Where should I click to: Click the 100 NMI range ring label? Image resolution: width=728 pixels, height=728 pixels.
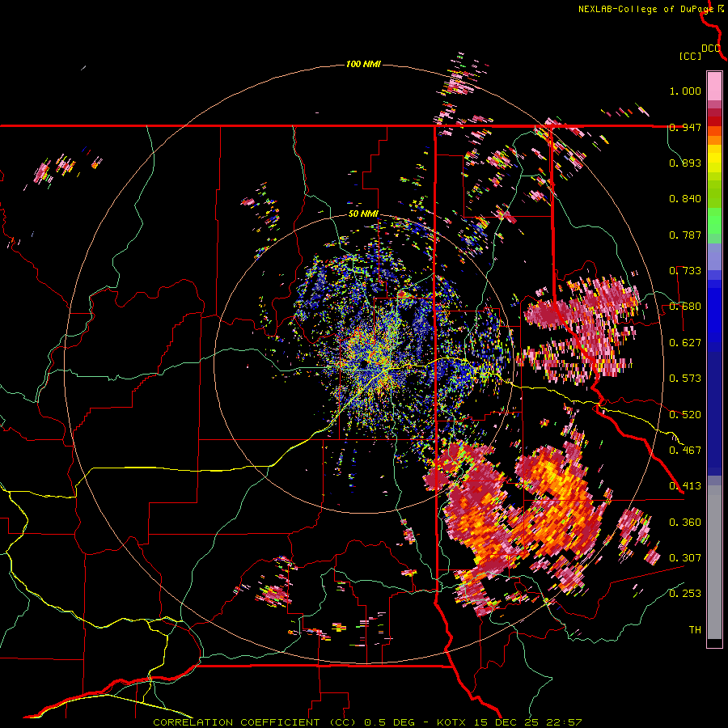(x=363, y=64)
